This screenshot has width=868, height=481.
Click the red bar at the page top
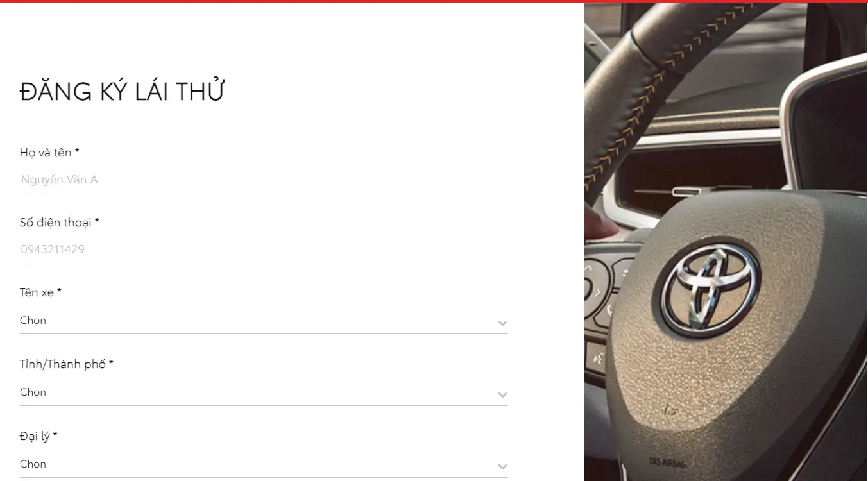[434, 1]
